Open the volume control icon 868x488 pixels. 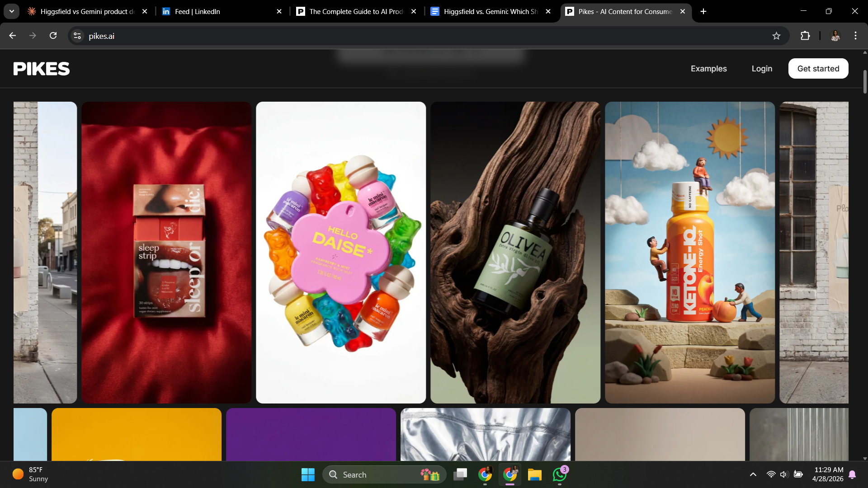(x=784, y=474)
